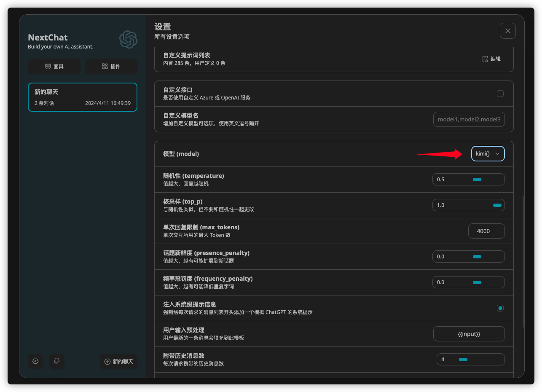Screen dimensions: 542x392
Task: Disable the 注入系统级提示信息 toggle
Action: (x=500, y=308)
